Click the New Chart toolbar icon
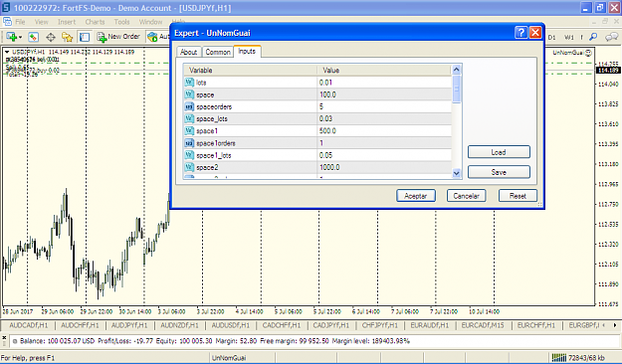The width and height of the screenshot is (622, 364). (x=11, y=37)
